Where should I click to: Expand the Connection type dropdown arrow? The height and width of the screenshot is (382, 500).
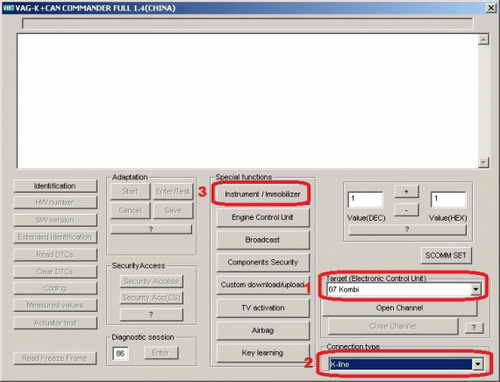click(478, 364)
